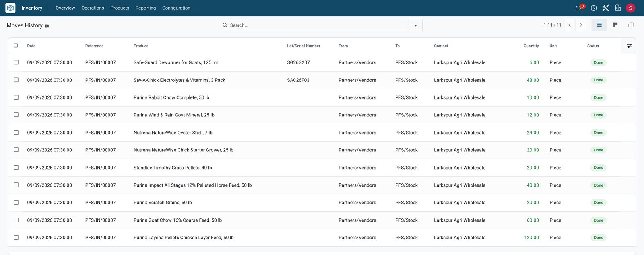Viewport: 644px width, 255px height.
Task: Sort by the Unit column header
Action: pos(553,46)
